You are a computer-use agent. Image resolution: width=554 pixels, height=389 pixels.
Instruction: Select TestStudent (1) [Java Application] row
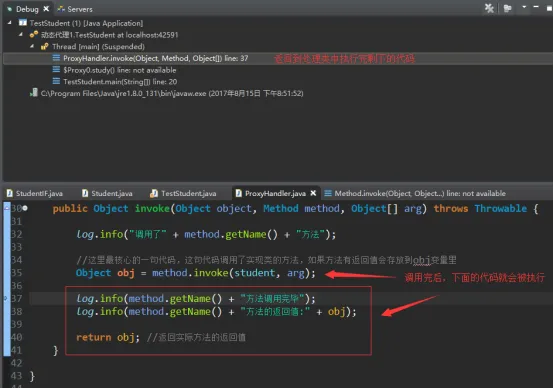point(86,23)
